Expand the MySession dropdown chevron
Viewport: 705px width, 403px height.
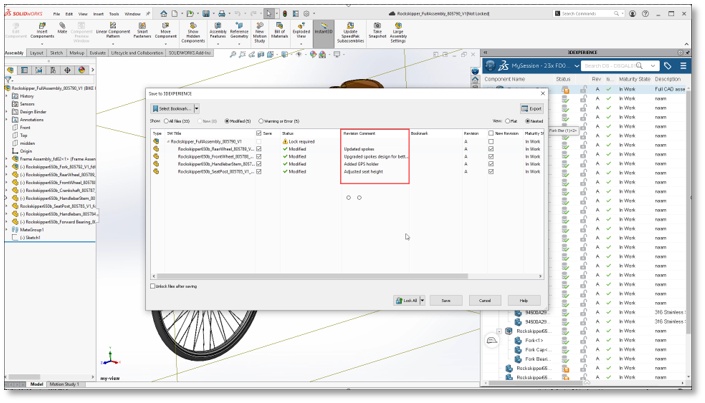click(x=577, y=66)
